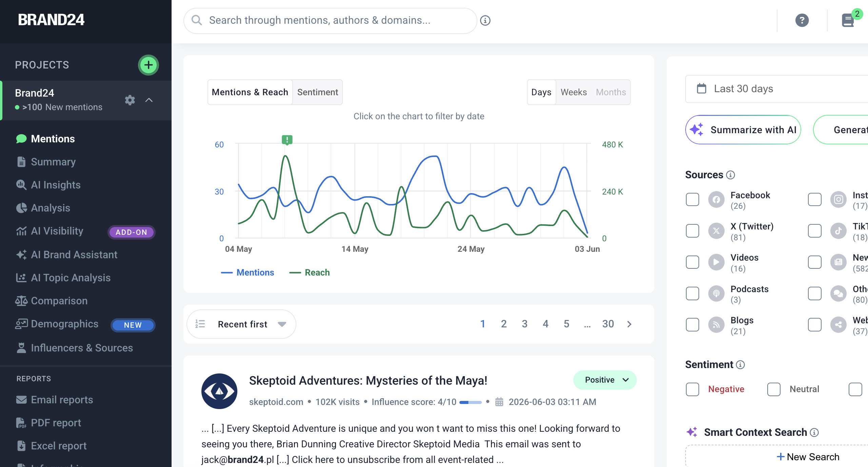Click the Smart Context Search info icon
This screenshot has width=868, height=467.
pos(814,432)
